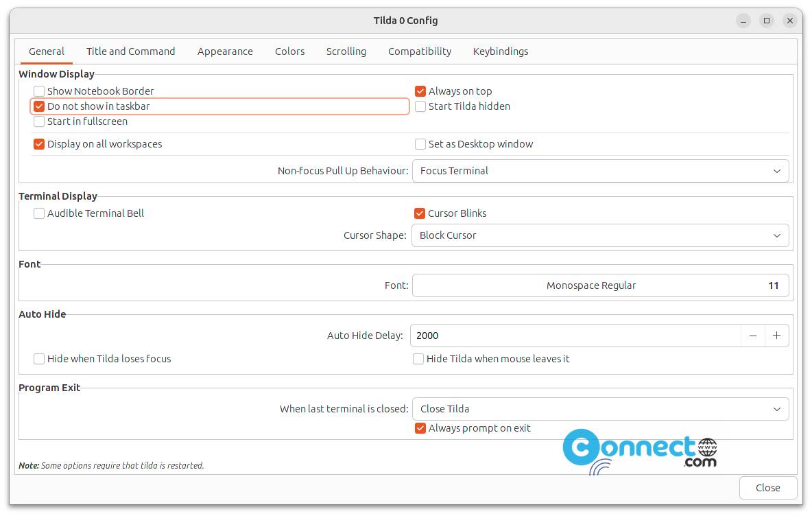Enable Set as Desktop window
Viewport: 812px width, 516px height.
coord(420,144)
